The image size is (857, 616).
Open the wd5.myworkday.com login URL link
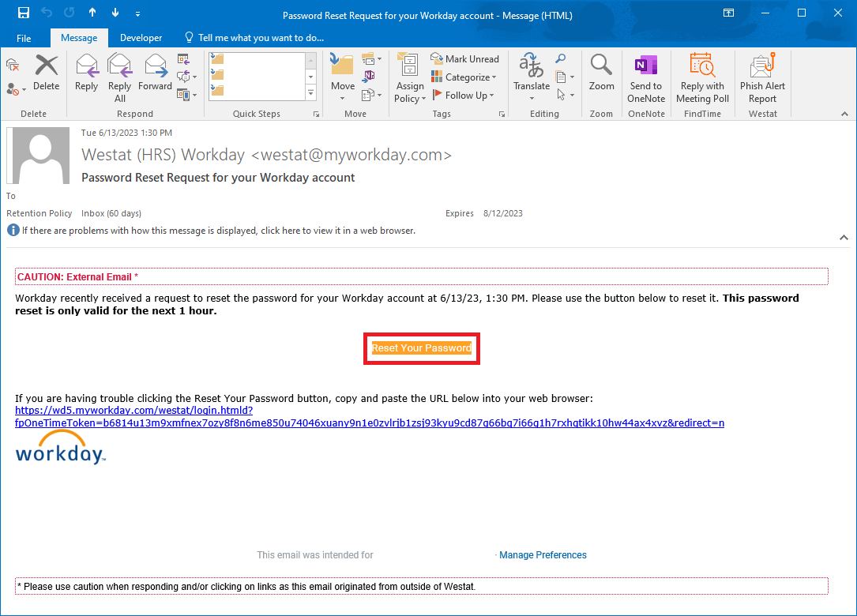coord(370,416)
